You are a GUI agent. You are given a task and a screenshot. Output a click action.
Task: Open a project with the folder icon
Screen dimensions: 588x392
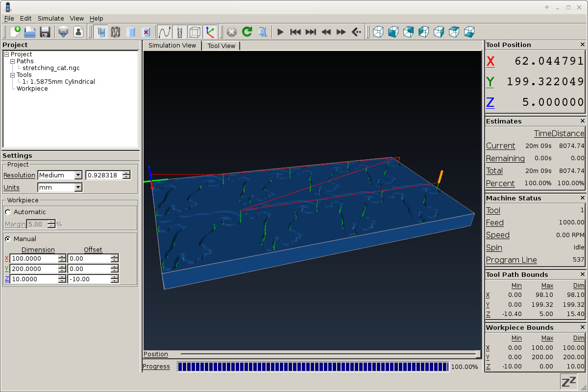[x=30, y=32]
